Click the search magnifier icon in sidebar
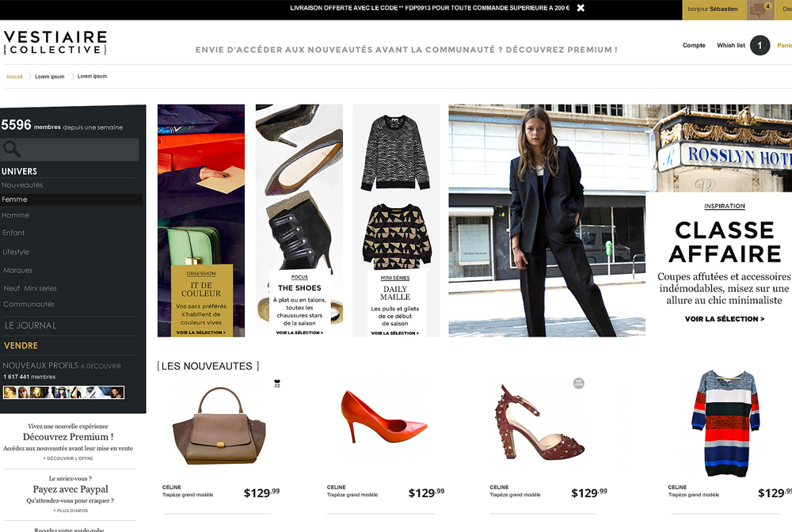 12,149
